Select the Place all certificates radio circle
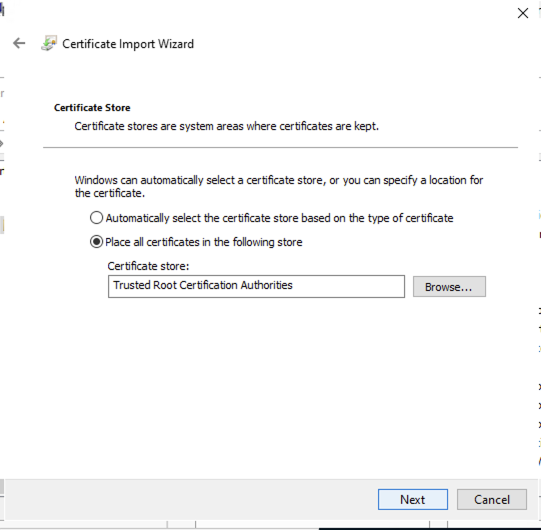This screenshot has height=530, width=541. (96, 242)
